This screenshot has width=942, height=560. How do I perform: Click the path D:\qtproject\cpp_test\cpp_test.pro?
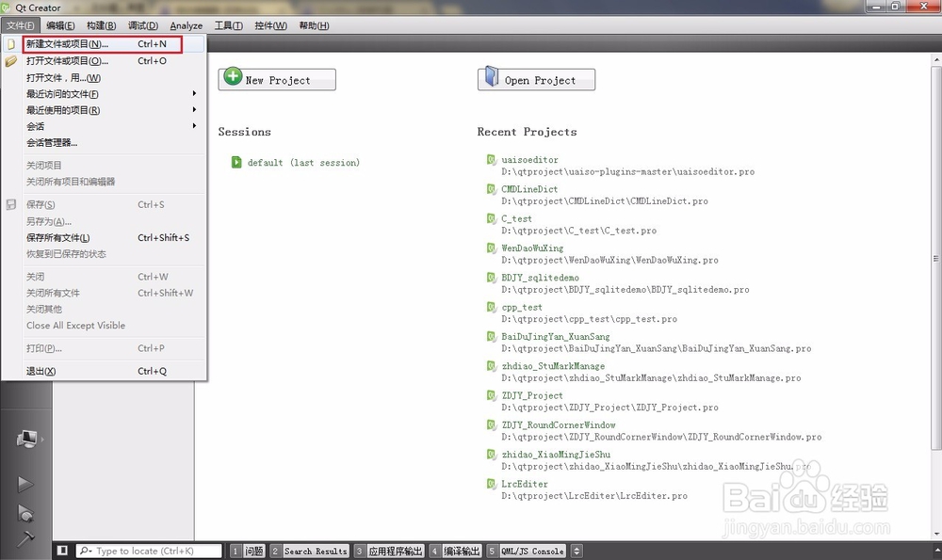pos(590,319)
